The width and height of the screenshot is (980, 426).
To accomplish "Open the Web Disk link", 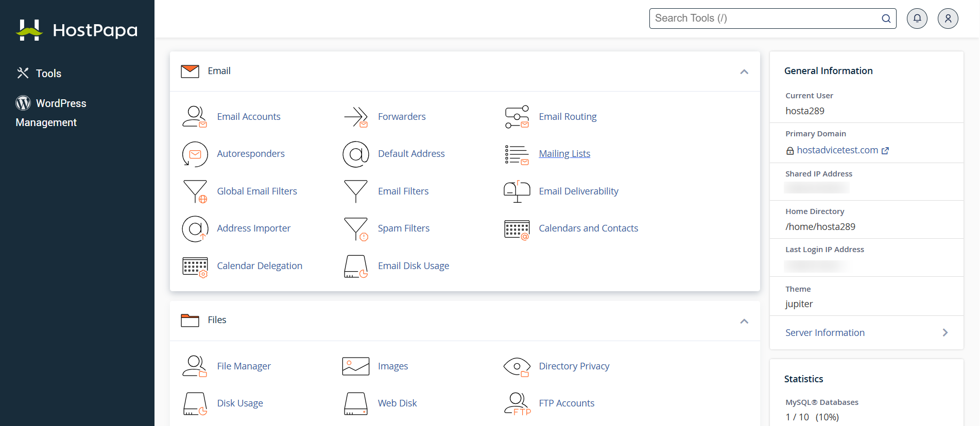I will [x=397, y=403].
